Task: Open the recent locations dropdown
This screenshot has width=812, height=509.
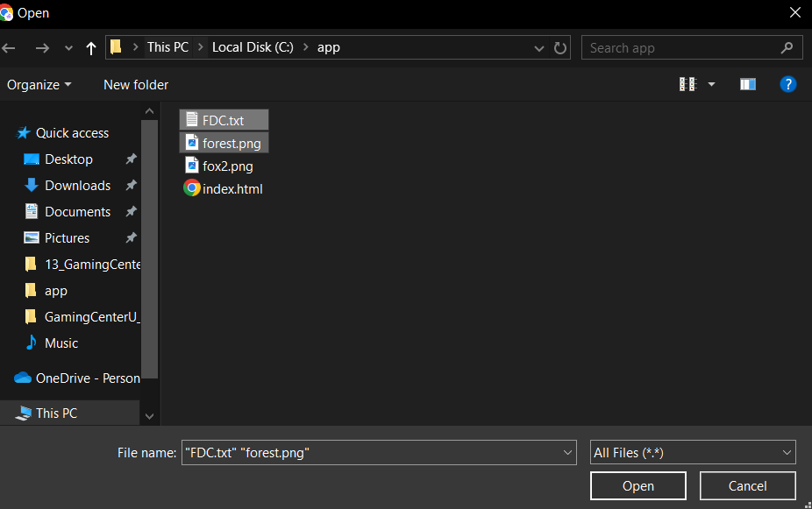Action: coord(68,48)
